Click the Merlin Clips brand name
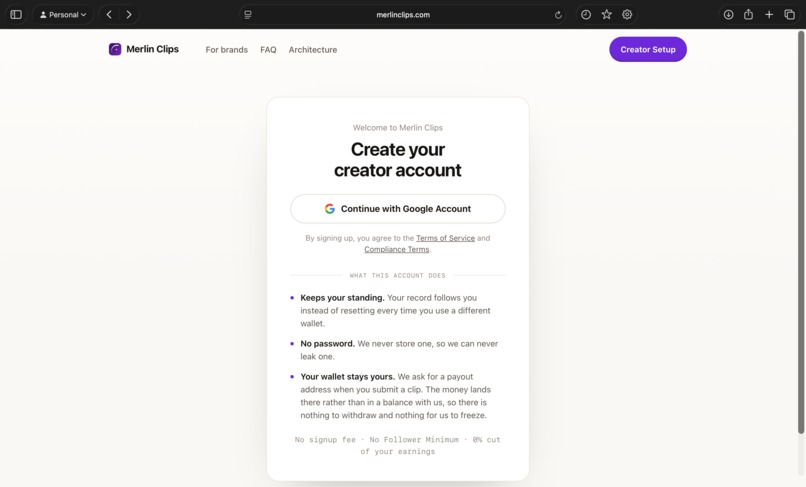The image size is (806, 487). [x=153, y=49]
